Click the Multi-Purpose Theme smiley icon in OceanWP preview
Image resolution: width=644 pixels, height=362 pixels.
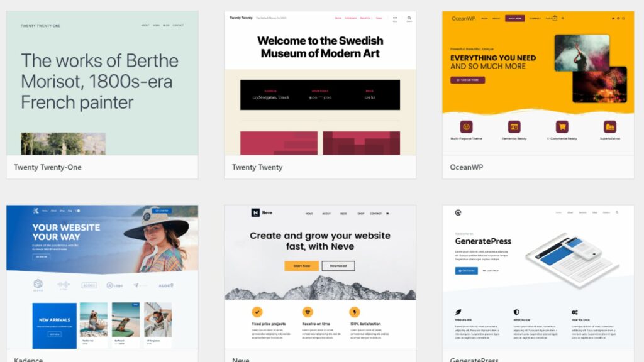coord(466,127)
